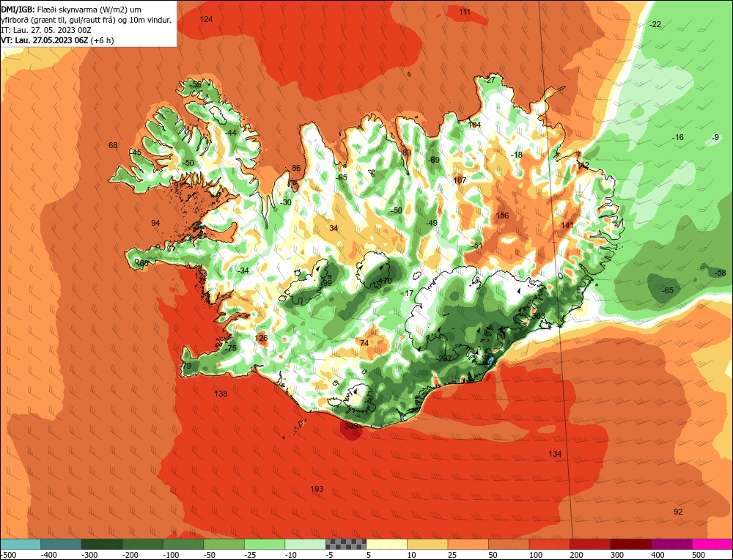
Task: Click the value 309 at the south coast
Action: (x=350, y=426)
